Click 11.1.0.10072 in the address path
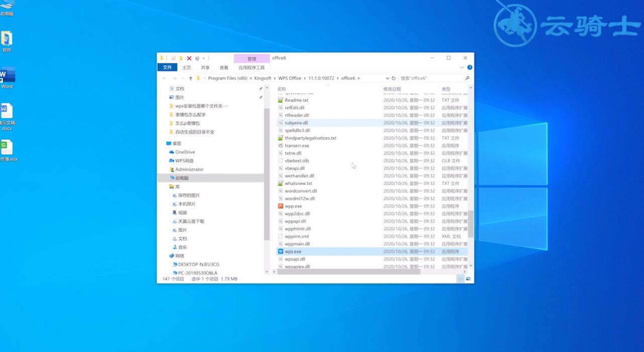 coord(321,78)
